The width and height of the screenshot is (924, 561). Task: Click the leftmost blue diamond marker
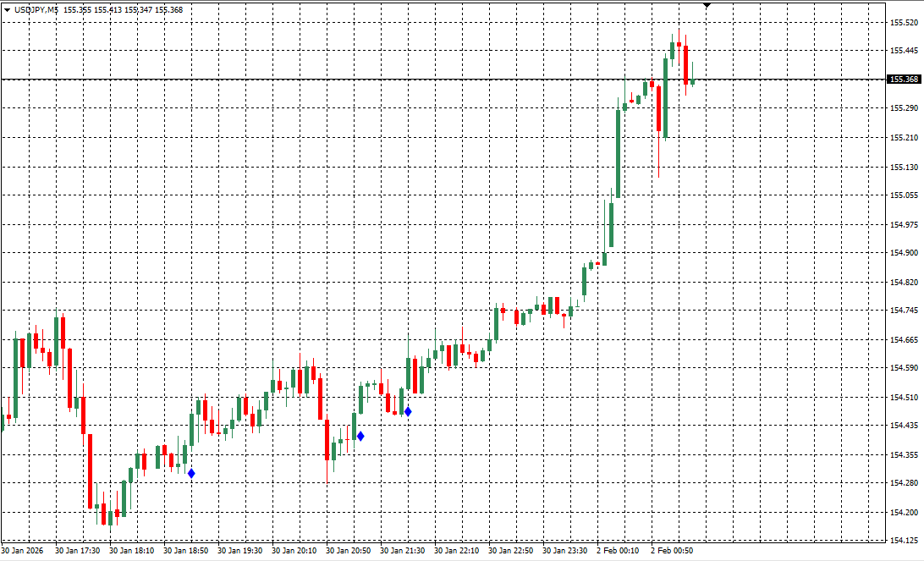[191, 474]
